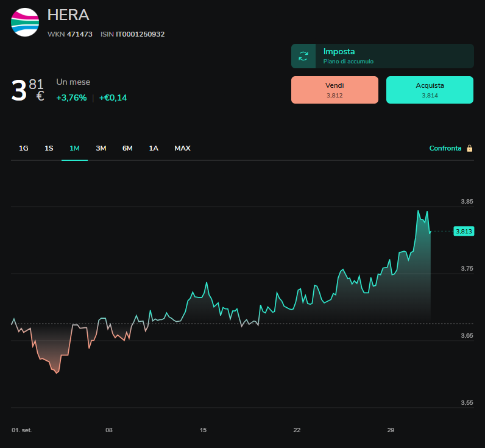This screenshot has height=448, width=485.
Task: Click the 15 date label on the chart axis
Action: (x=203, y=430)
